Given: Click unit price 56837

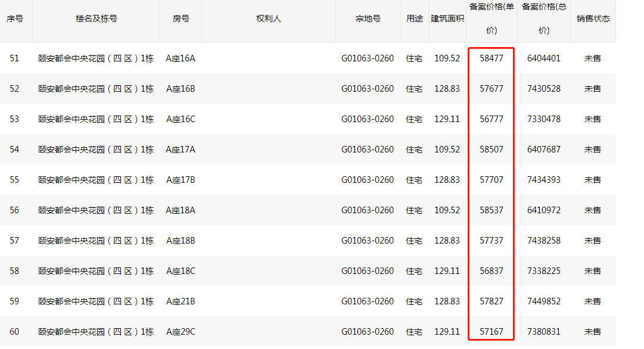Looking at the screenshot, I should (491, 271).
